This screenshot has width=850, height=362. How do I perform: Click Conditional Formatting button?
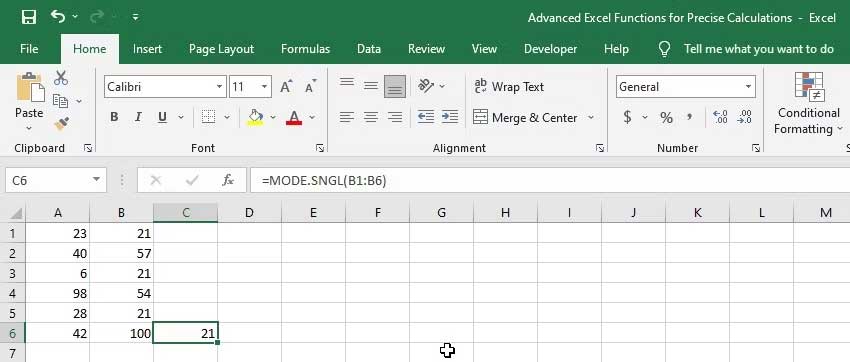pos(809,104)
